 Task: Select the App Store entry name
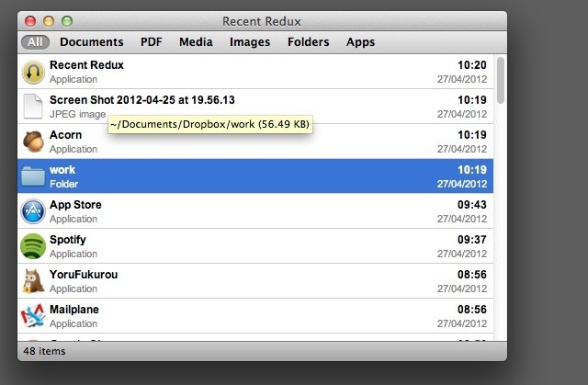(x=75, y=204)
